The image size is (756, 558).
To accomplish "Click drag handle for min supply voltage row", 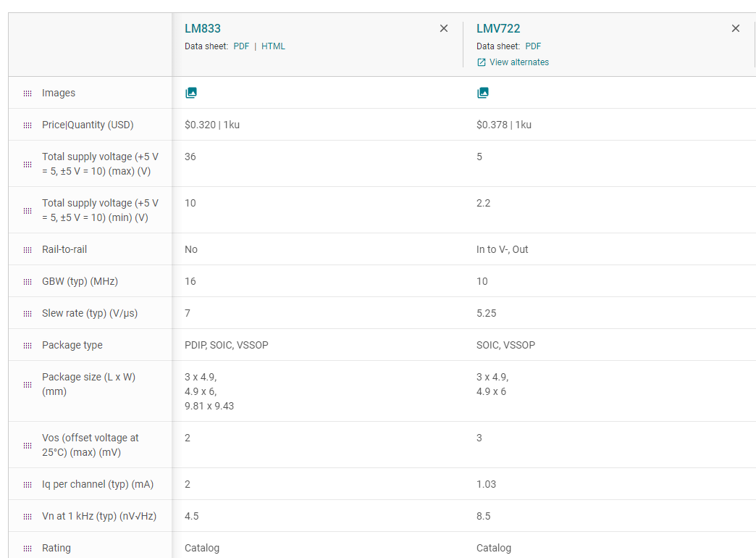I will point(28,210).
